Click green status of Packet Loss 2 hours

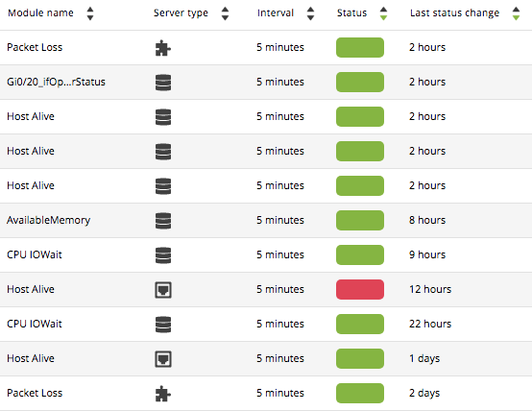point(360,47)
